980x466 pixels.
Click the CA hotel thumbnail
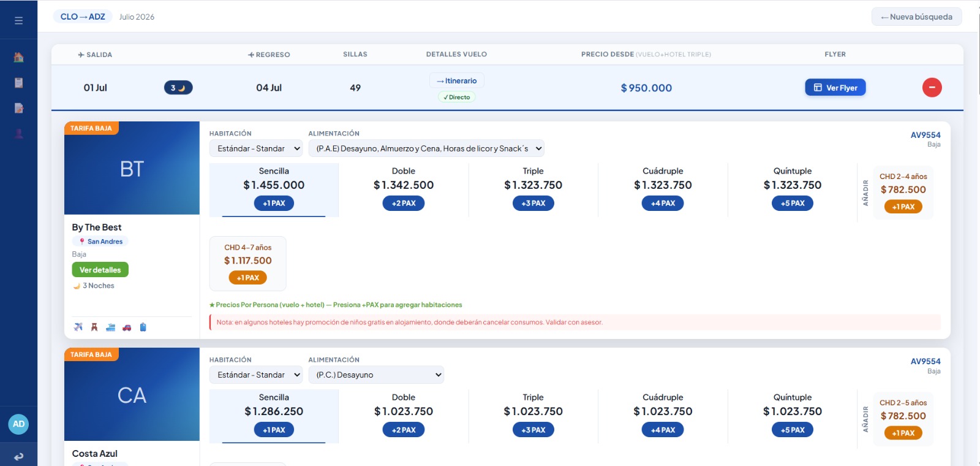(132, 394)
